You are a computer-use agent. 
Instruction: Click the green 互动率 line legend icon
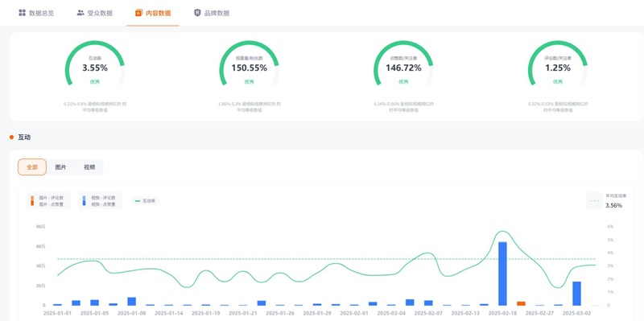pos(137,201)
